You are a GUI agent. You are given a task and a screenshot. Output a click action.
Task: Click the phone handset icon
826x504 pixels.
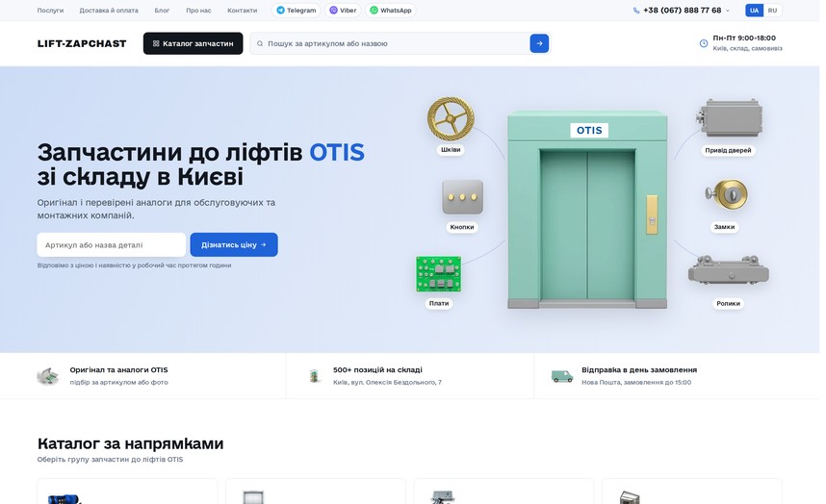point(636,11)
